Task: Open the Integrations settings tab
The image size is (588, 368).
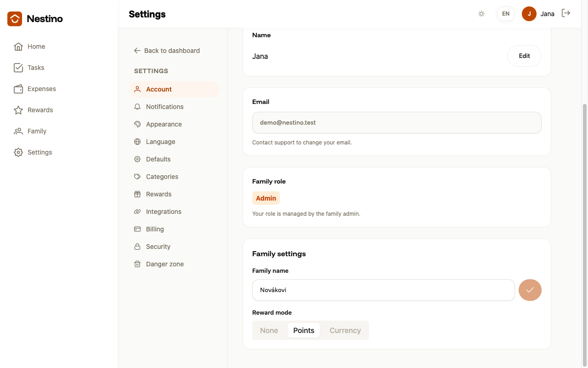Action: click(174, 212)
